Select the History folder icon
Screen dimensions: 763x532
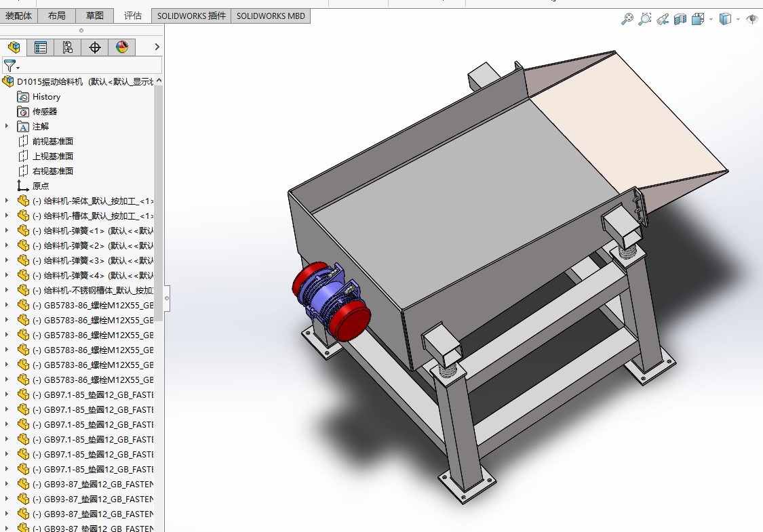pyautogui.click(x=23, y=98)
